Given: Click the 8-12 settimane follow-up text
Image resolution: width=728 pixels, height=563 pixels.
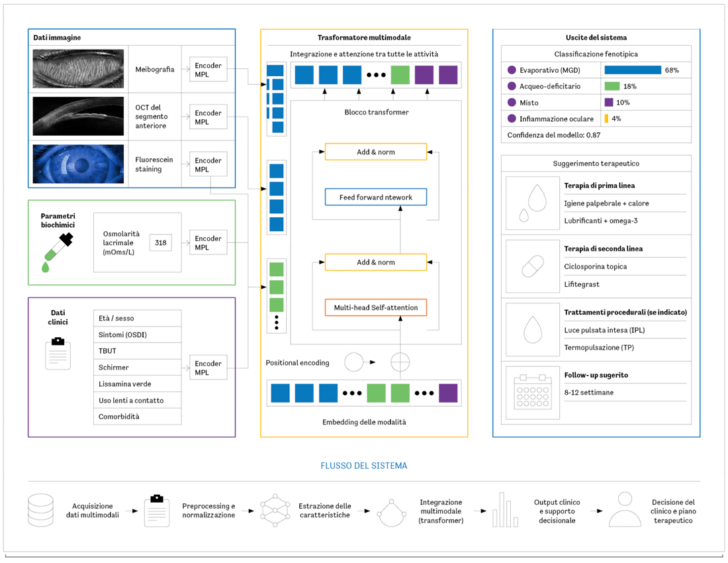Looking at the screenshot, I should 589,393.
